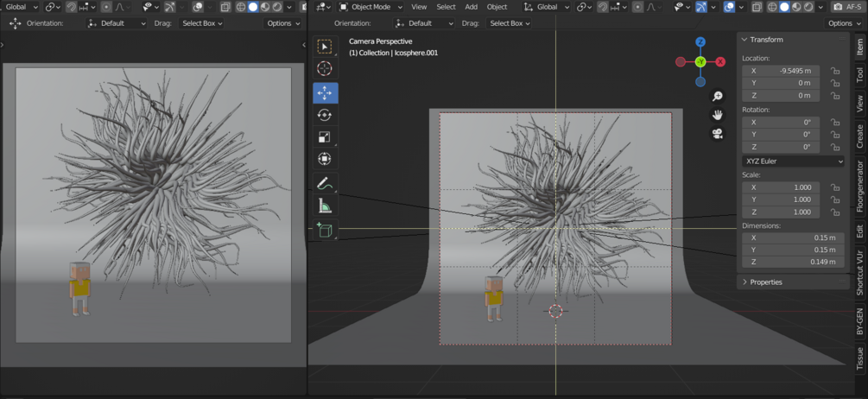Switch to the Create sidebar tab
868x399 pixels.
[859, 136]
